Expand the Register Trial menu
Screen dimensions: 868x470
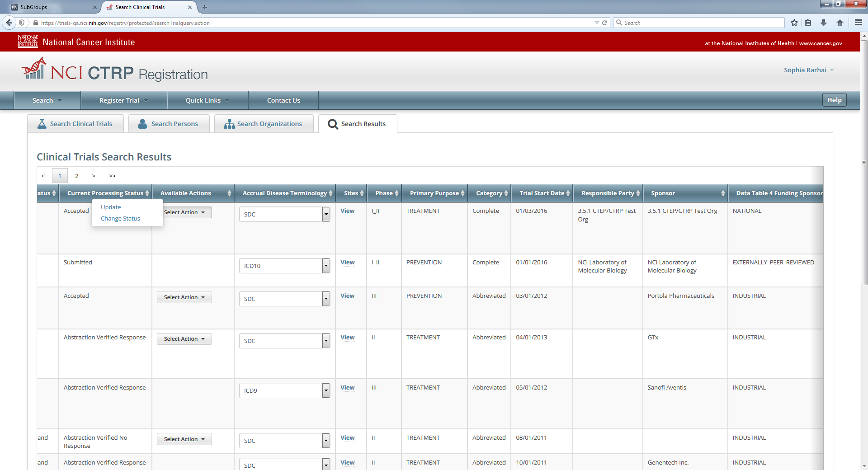(123, 100)
